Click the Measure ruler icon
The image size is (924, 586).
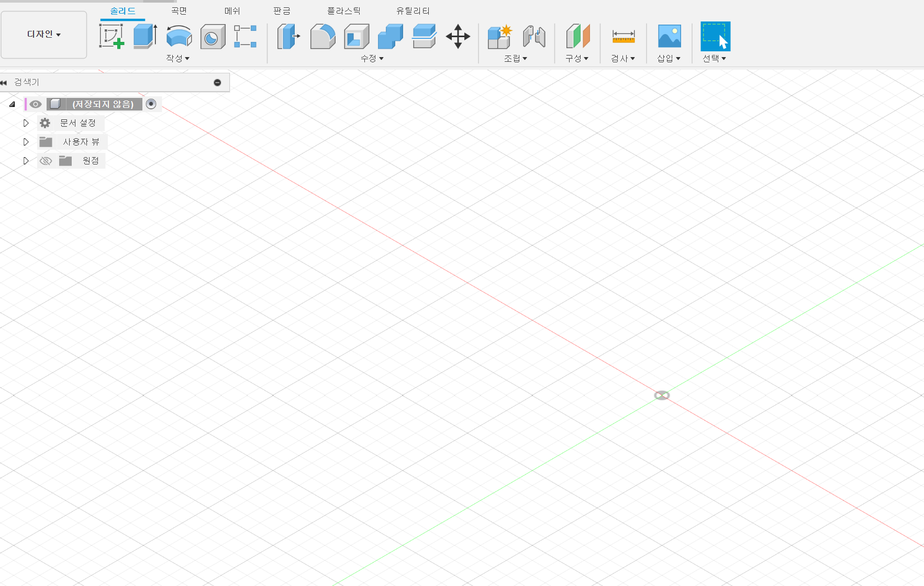(x=624, y=36)
